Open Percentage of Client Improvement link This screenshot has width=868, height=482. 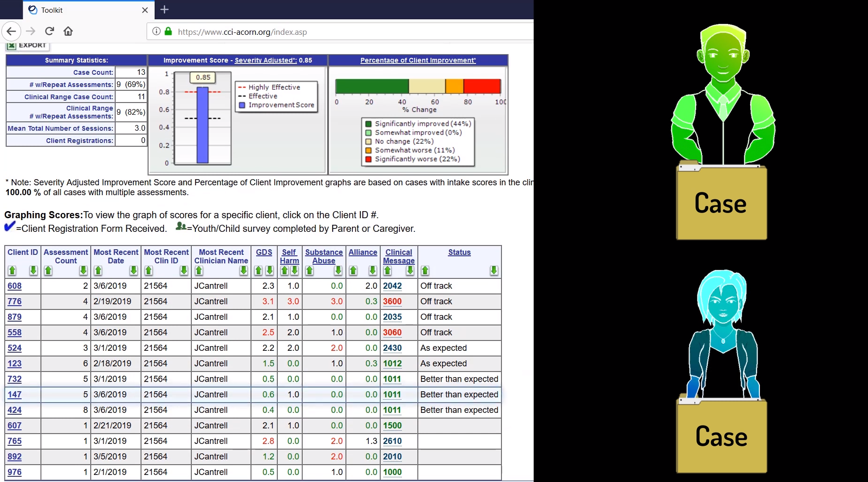tap(418, 60)
